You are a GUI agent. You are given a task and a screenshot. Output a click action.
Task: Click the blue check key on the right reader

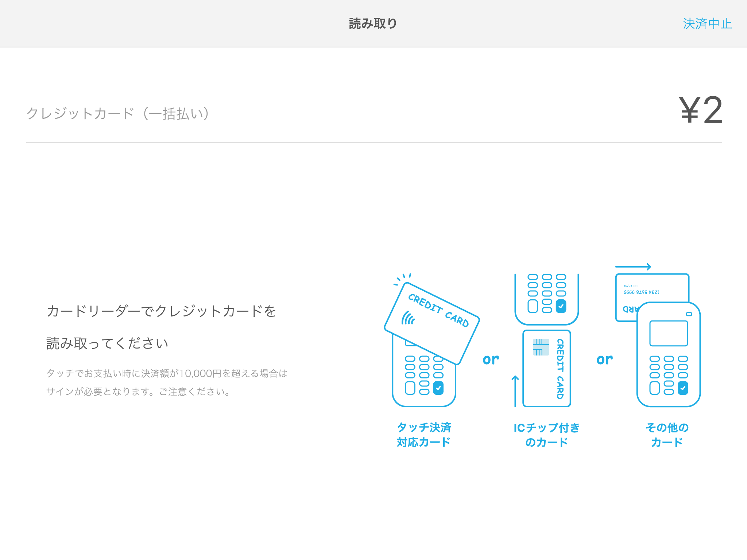click(x=683, y=388)
